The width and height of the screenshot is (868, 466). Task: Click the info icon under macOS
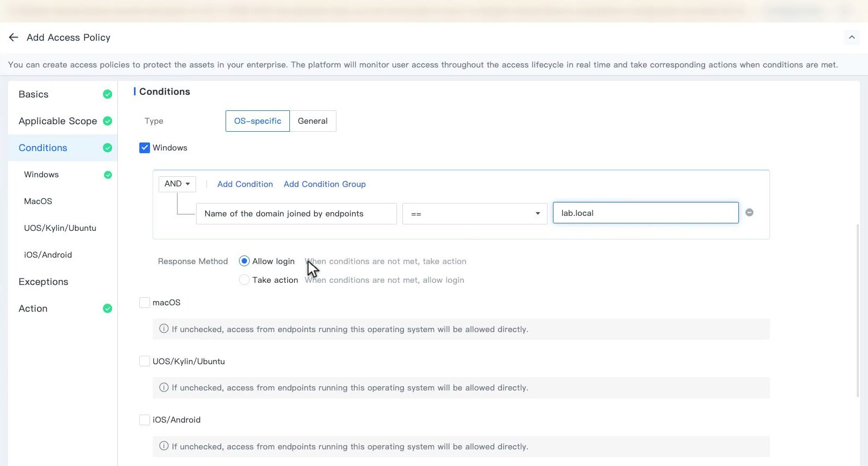point(164,329)
